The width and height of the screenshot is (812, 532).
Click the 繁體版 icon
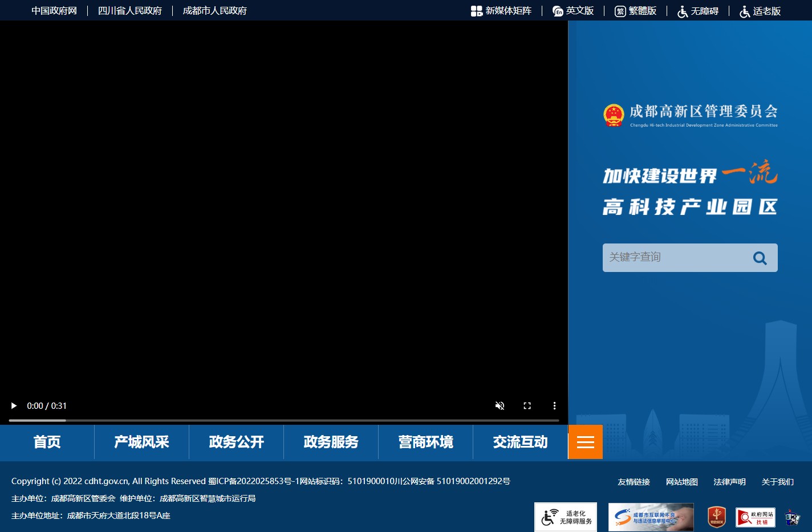(x=620, y=11)
